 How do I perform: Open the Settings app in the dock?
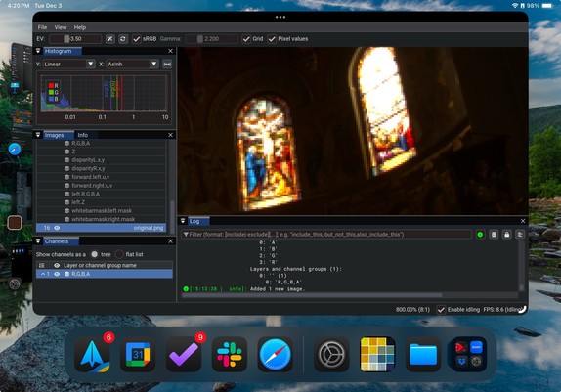331,355
